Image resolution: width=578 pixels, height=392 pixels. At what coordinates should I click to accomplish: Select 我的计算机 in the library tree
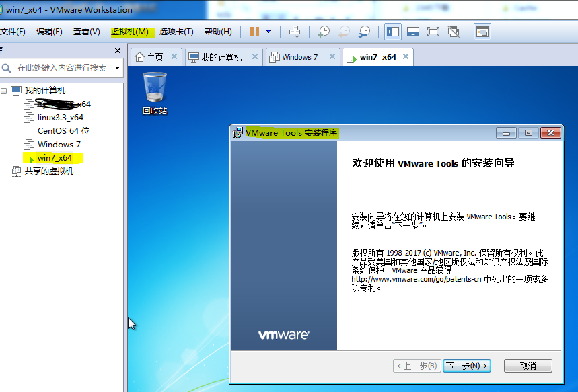coord(45,91)
